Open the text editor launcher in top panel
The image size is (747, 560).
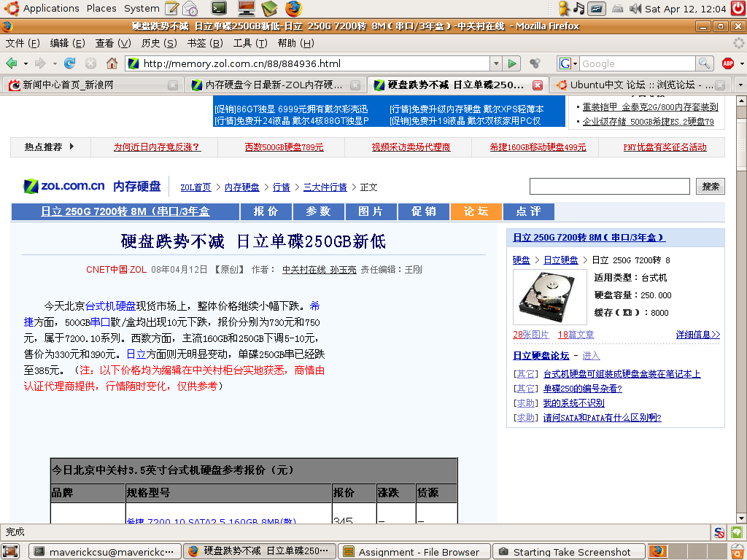pos(171,8)
